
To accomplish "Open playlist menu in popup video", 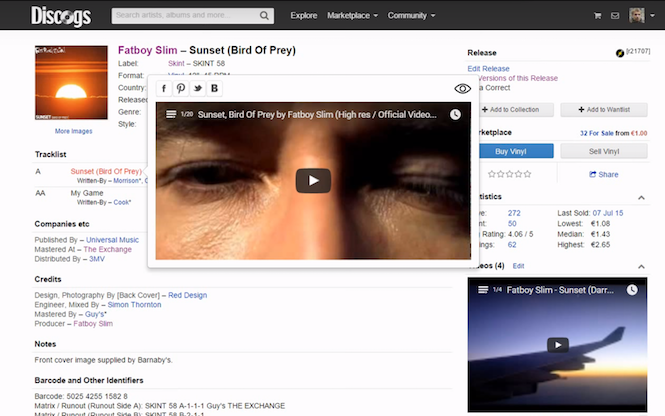I will (171, 114).
